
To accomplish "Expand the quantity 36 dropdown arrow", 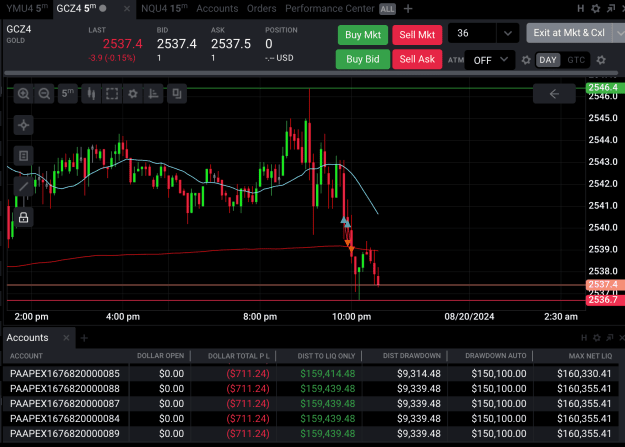I will coord(507,33).
